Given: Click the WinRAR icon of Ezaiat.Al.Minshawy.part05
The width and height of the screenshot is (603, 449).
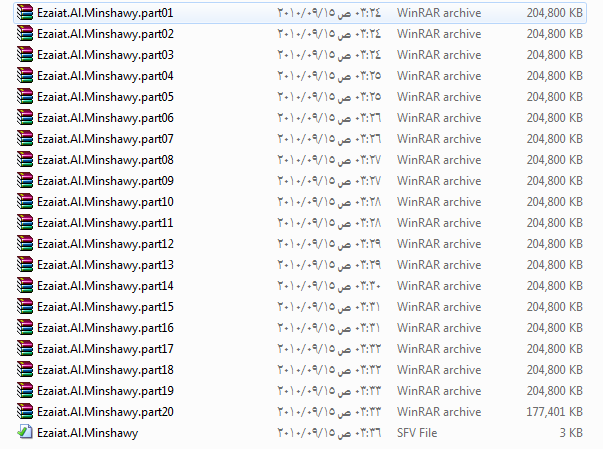Looking at the screenshot, I should click(25, 96).
